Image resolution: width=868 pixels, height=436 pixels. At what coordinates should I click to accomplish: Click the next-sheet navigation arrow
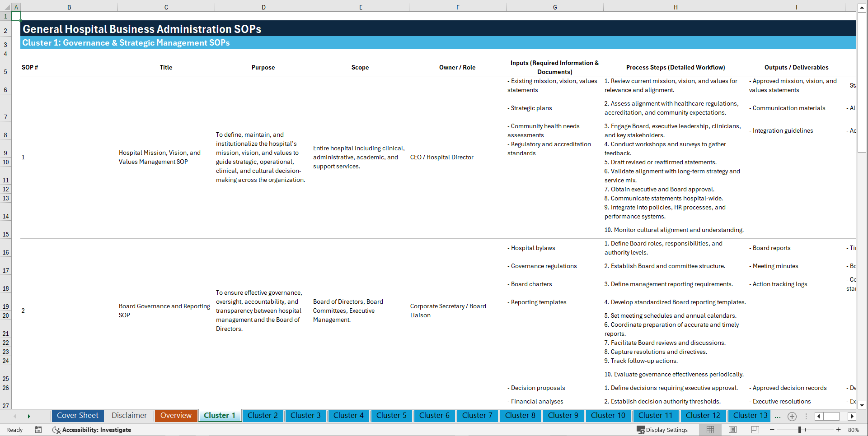[x=29, y=416]
